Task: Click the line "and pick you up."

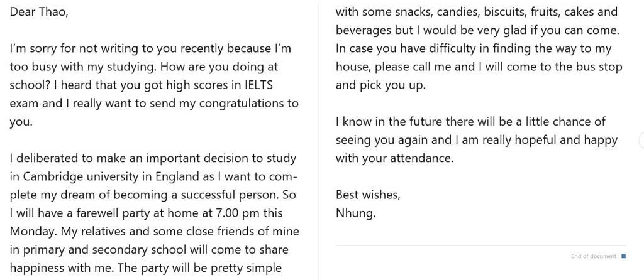Action: tap(380, 85)
